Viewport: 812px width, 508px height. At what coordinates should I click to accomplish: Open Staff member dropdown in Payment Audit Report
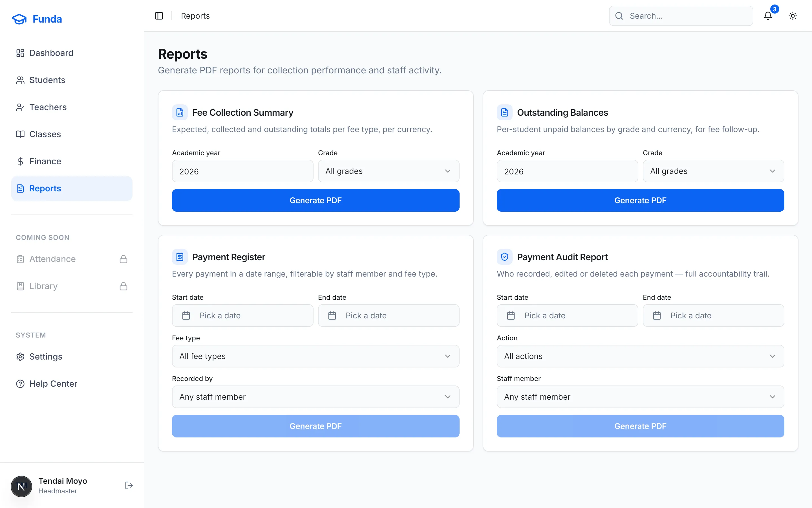[640, 397]
